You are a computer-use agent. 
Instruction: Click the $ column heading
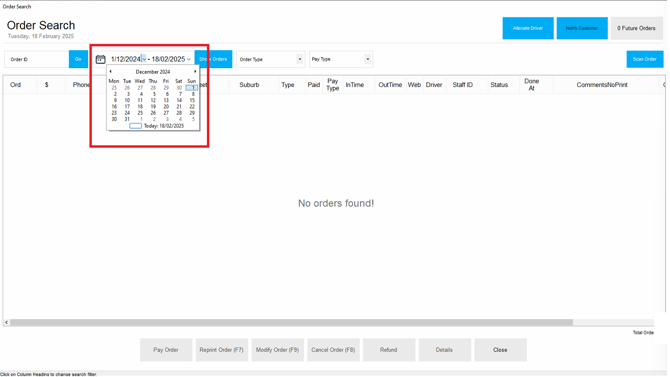[x=47, y=85]
